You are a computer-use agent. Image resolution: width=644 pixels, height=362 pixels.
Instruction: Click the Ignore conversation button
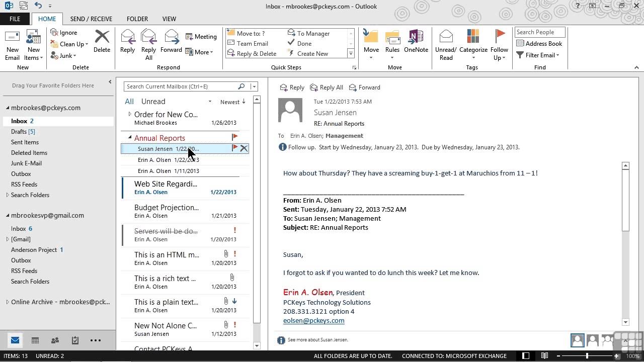click(64, 33)
